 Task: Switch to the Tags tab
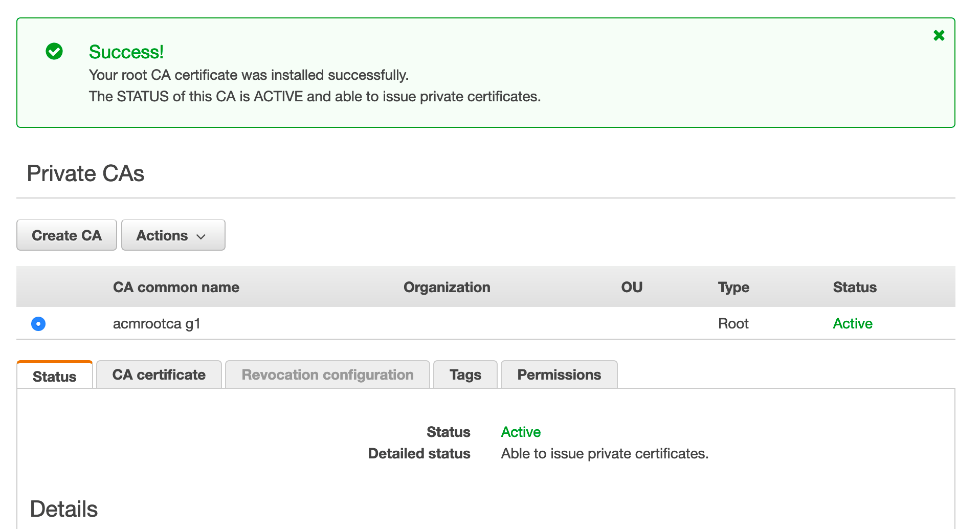[465, 374]
